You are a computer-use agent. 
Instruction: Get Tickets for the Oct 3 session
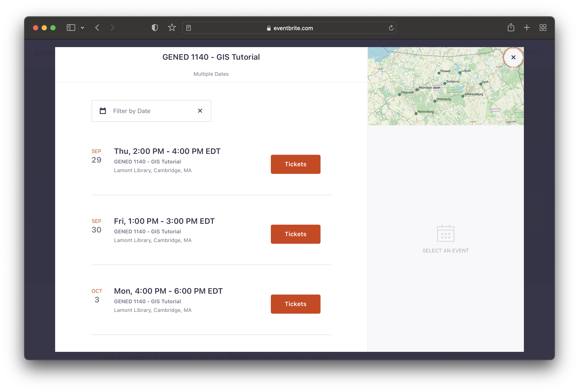pyautogui.click(x=296, y=304)
